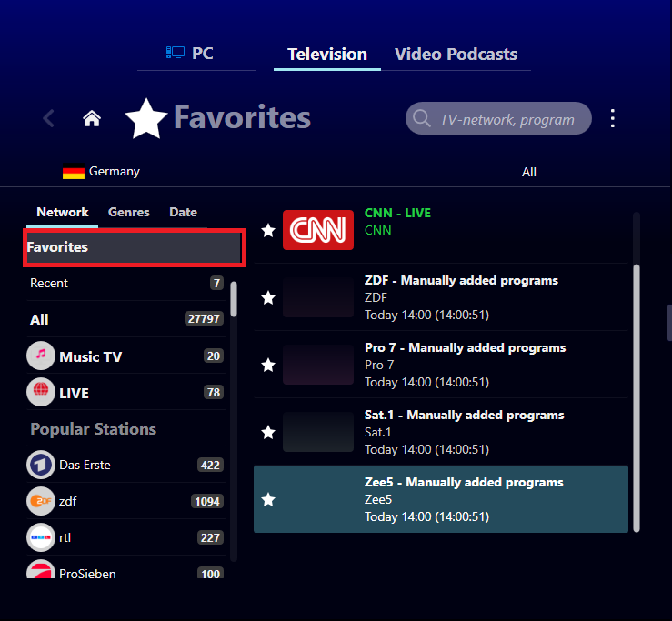Click the ProSieben red logo icon
Image resolution: width=672 pixels, height=621 pixels.
pyautogui.click(x=41, y=569)
